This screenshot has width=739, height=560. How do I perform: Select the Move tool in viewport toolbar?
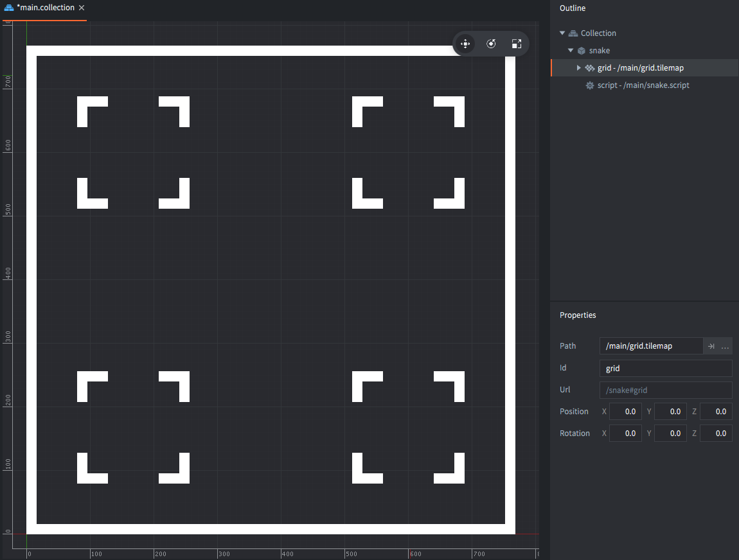coord(465,44)
